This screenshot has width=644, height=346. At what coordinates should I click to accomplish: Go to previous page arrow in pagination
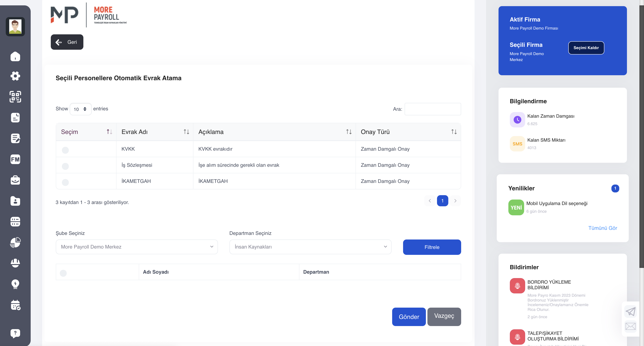coord(430,201)
